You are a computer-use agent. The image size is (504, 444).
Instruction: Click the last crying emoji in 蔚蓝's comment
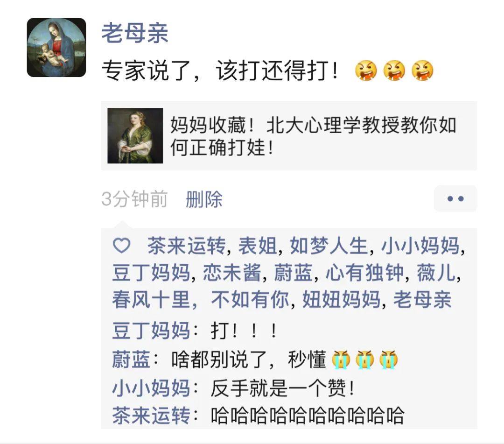pyautogui.click(x=388, y=359)
